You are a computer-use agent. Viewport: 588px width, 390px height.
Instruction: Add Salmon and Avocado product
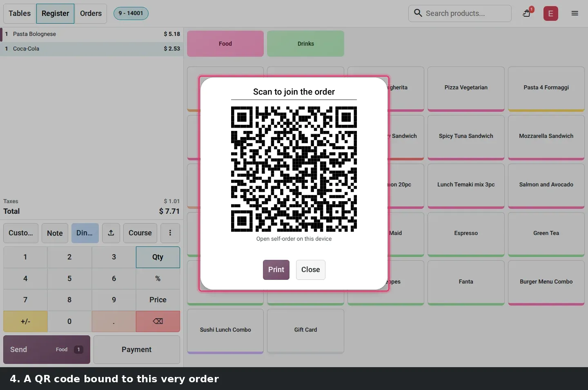pyautogui.click(x=546, y=186)
